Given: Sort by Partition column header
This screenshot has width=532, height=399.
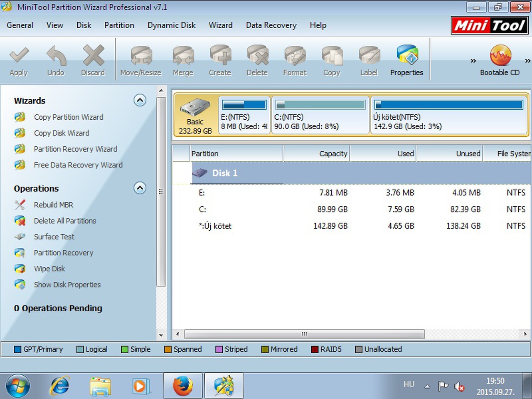Looking at the screenshot, I should click(236, 154).
